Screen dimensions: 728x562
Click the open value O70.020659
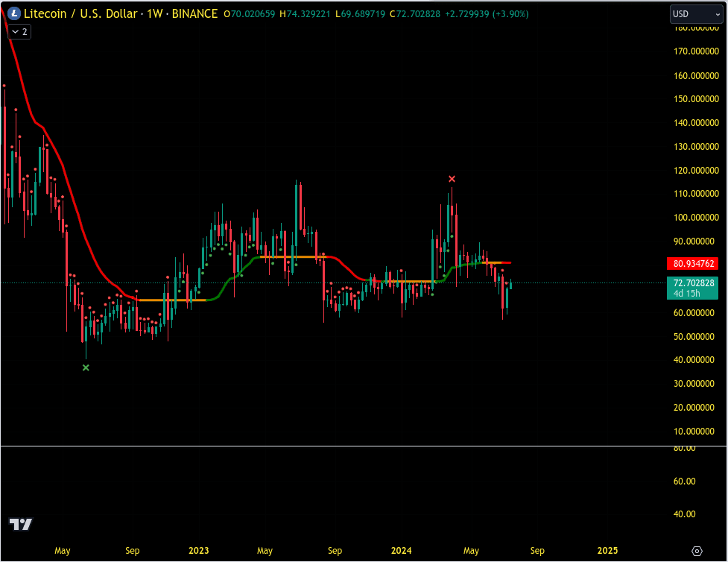pos(250,14)
